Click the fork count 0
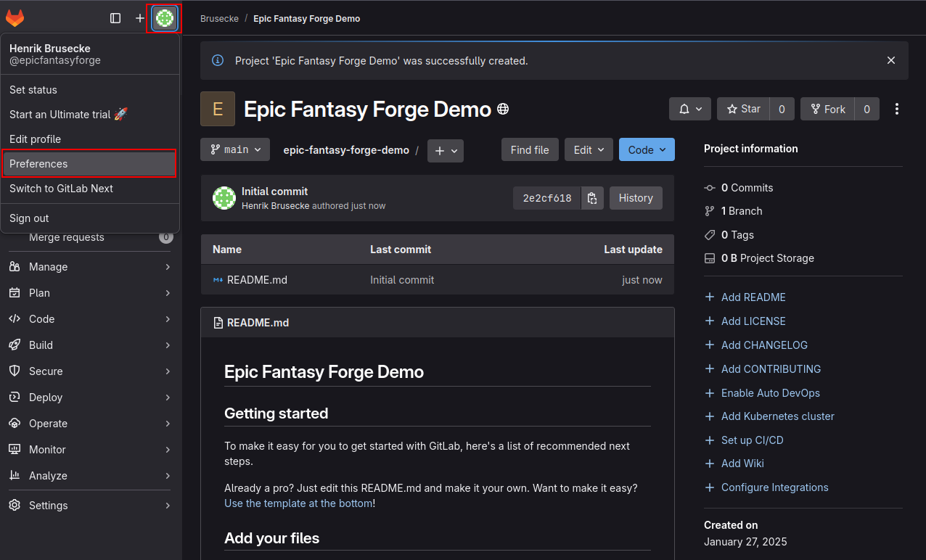 866,109
